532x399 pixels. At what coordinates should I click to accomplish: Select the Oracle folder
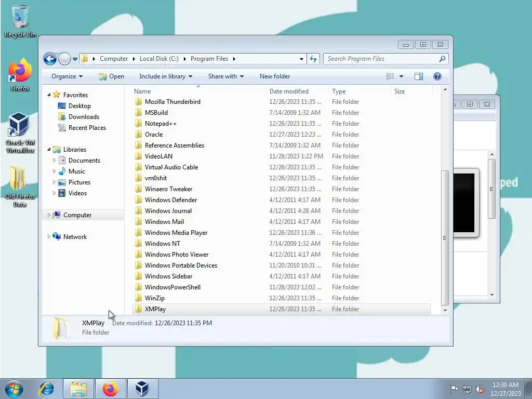154,135
